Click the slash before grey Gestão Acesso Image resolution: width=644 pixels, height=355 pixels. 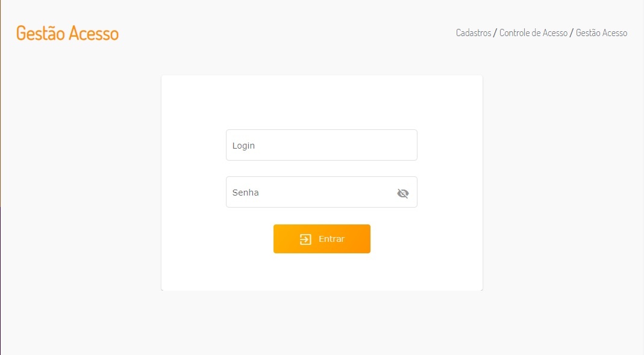[x=572, y=33]
